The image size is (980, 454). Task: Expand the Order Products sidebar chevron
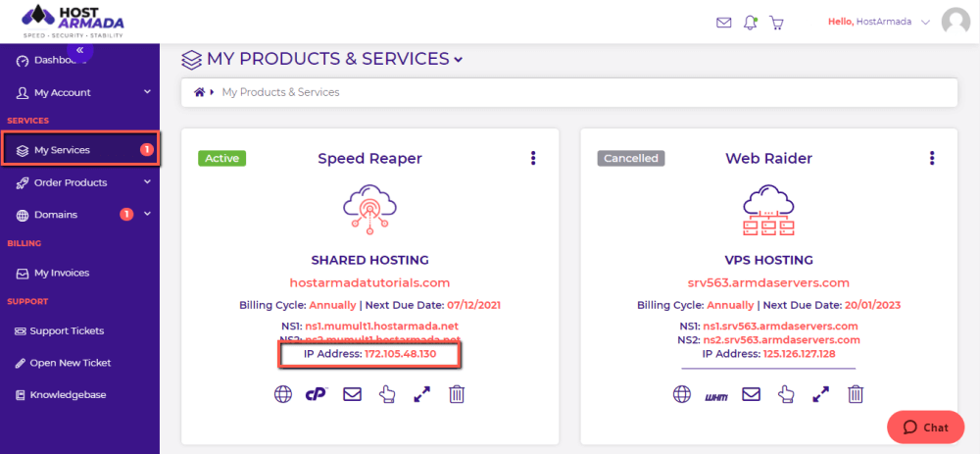148,182
